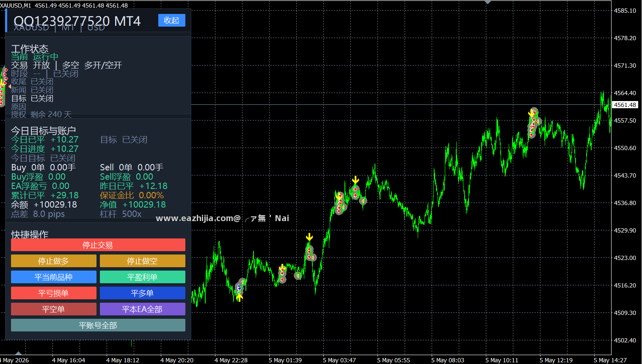642x364 pixels.
Task: Click the current price label 4561.48
Action: click(x=625, y=105)
